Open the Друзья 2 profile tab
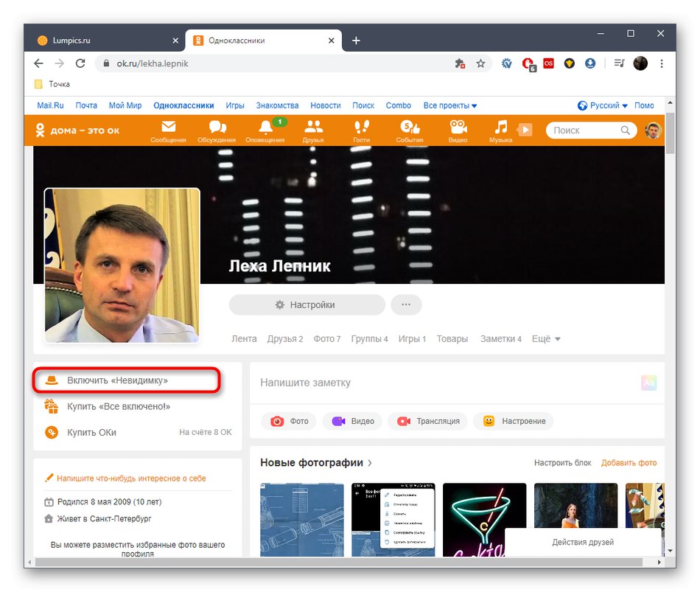700x592 pixels. [x=285, y=338]
